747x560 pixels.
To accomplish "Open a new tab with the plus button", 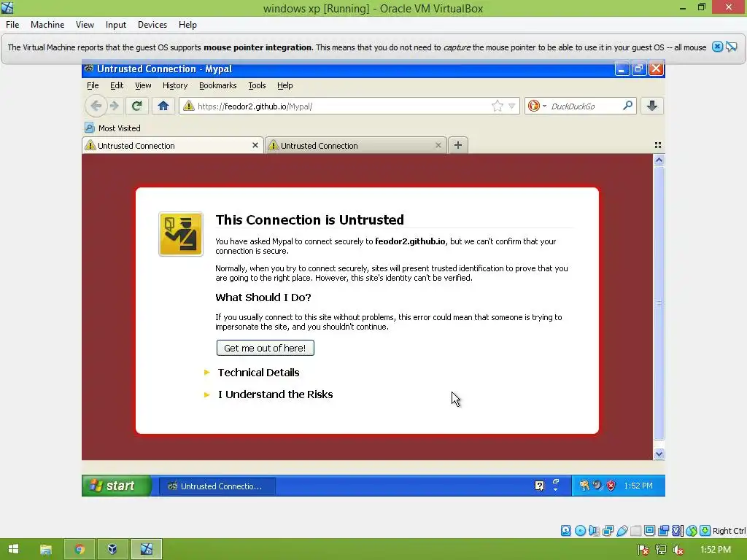I will tap(458, 145).
